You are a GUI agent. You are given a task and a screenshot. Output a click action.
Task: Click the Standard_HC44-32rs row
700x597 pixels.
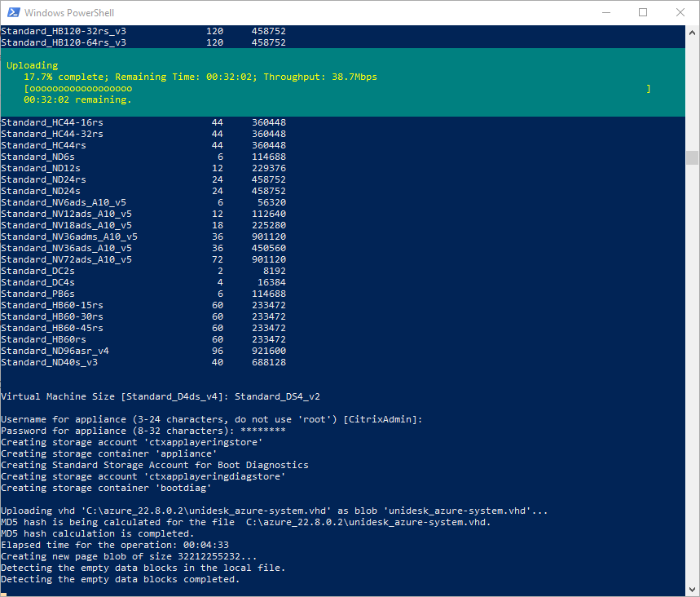143,134
